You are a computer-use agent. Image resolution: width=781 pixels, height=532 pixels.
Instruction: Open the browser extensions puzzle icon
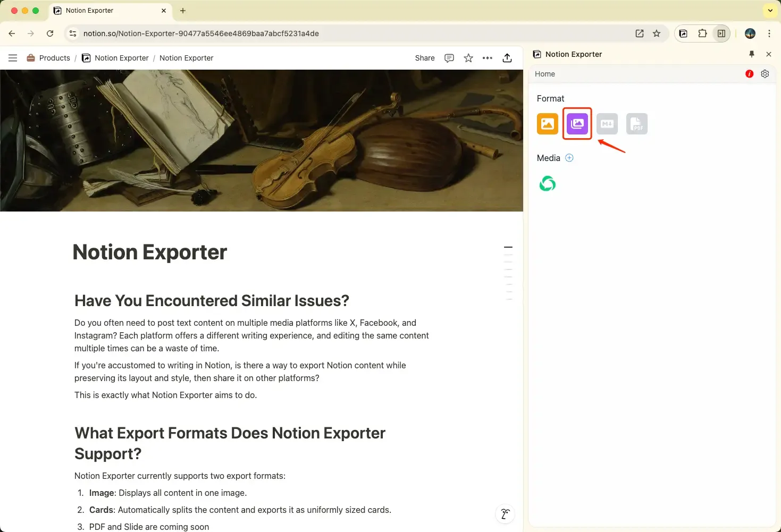(x=702, y=33)
